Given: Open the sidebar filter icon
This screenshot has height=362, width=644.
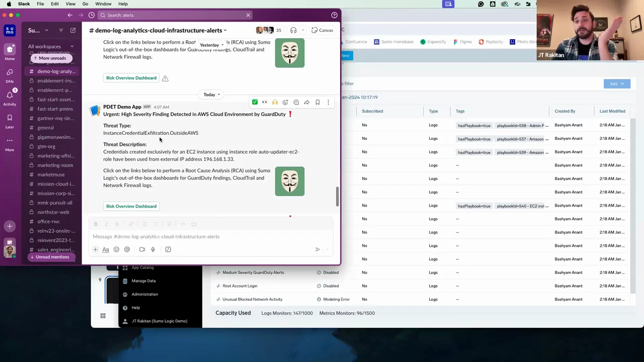Looking at the screenshot, I should coord(61,31).
